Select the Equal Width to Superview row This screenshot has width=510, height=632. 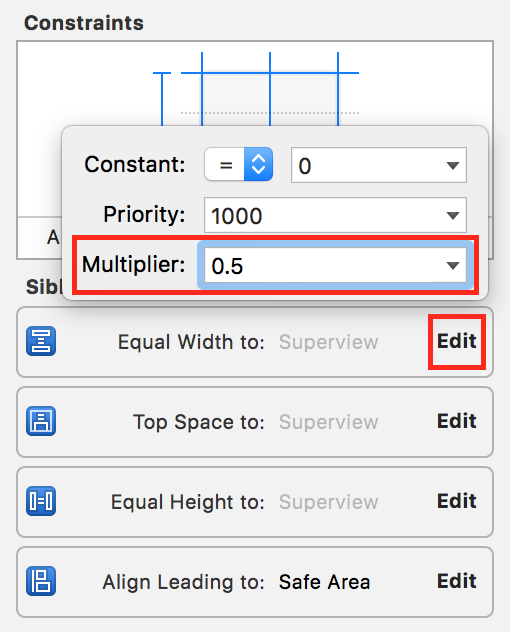coord(255,342)
